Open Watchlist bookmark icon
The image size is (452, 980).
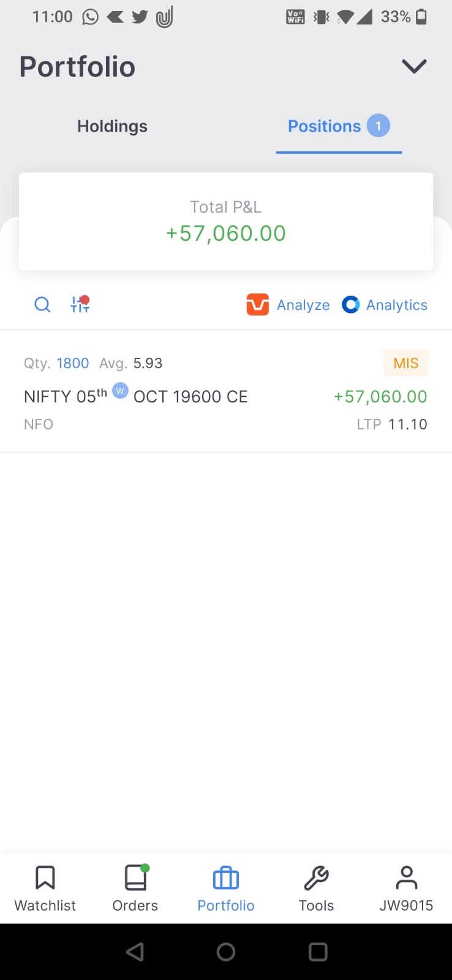pyautogui.click(x=45, y=877)
